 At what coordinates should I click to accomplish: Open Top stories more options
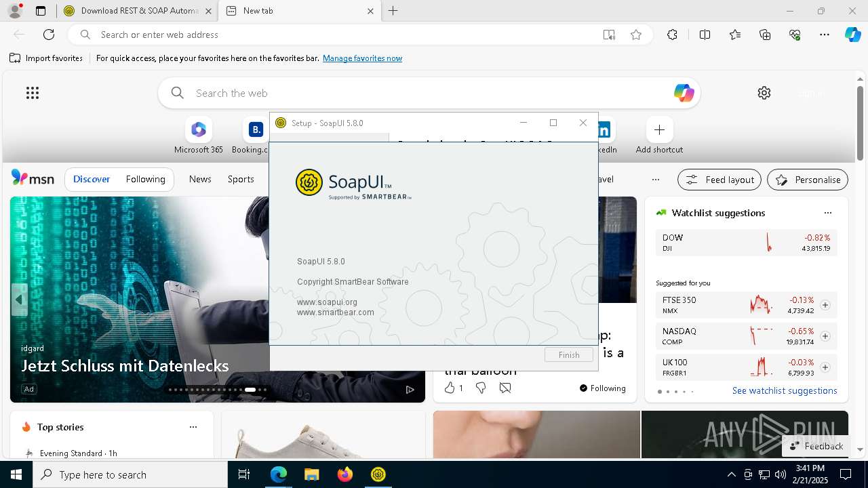click(x=193, y=427)
